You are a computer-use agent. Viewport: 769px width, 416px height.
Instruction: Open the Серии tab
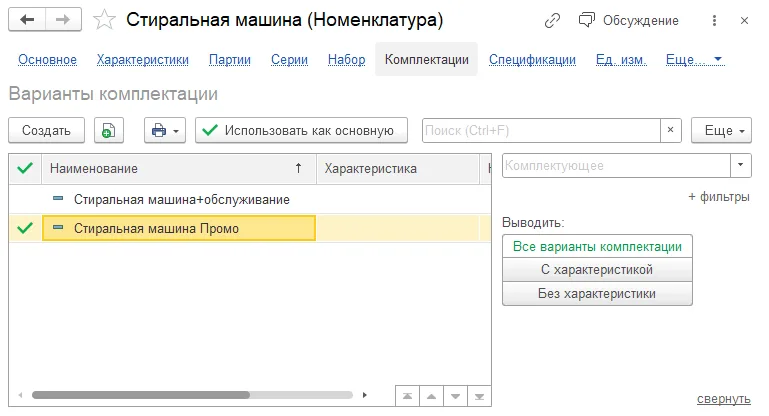pyautogui.click(x=289, y=60)
